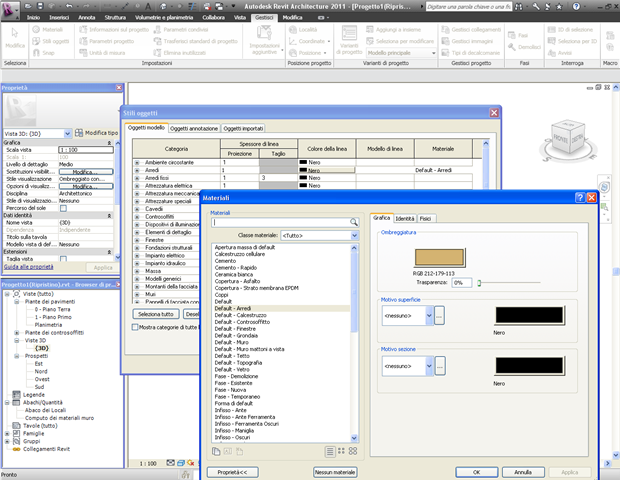Click the material search magnifier icon
This screenshot has height=480, width=620.
(354, 222)
